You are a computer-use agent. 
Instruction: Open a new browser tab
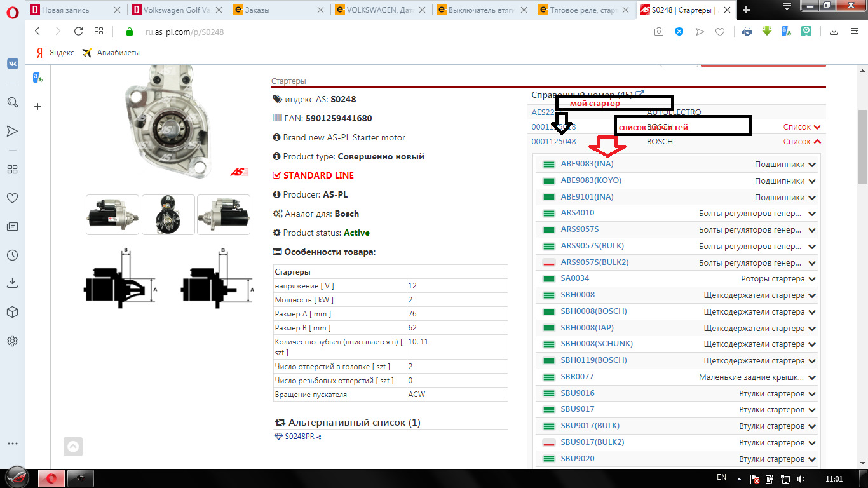[x=746, y=10]
